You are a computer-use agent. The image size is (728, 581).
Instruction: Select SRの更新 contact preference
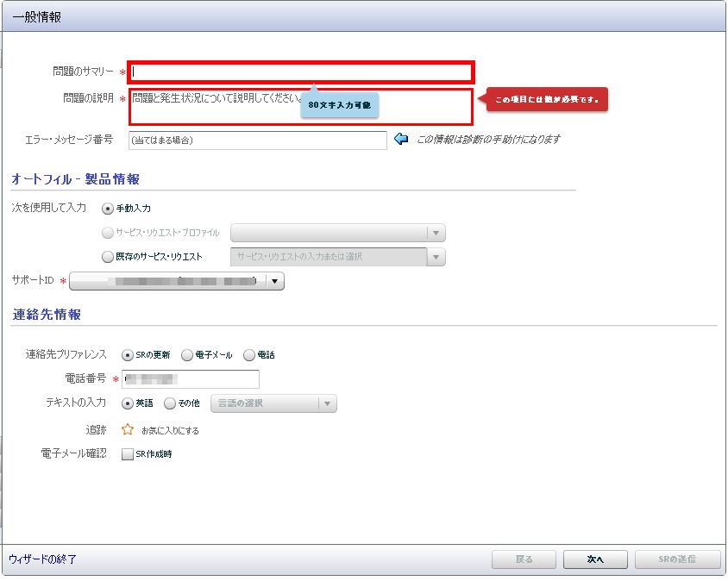pos(128,355)
